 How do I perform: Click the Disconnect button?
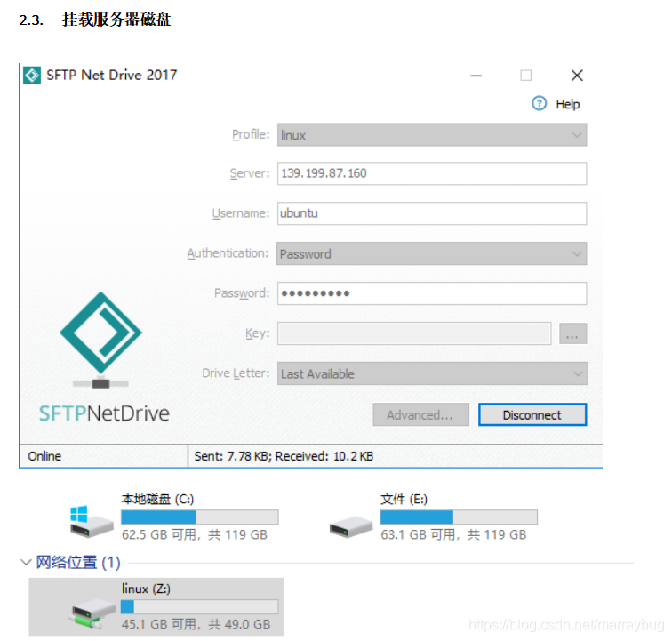tap(532, 414)
